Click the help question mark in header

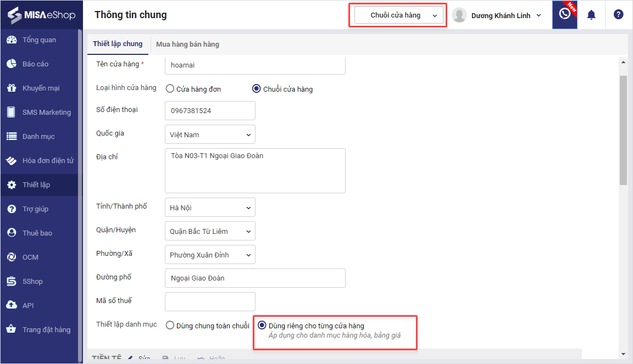tap(618, 14)
